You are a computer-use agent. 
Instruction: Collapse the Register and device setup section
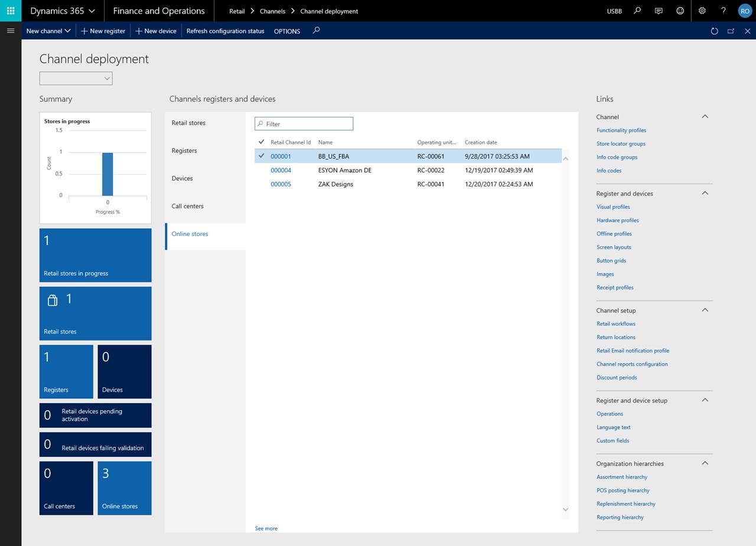click(x=705, y=400)
